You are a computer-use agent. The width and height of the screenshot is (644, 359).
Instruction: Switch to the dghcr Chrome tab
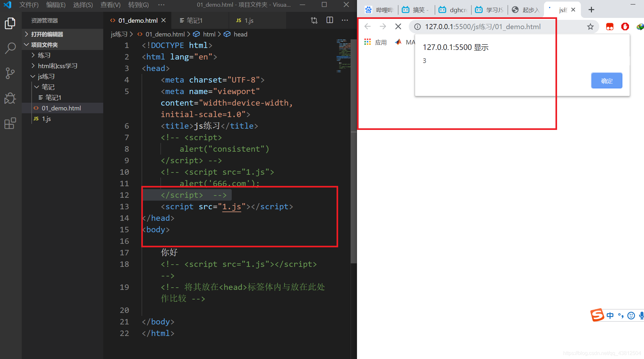click(x=453, y=10)
